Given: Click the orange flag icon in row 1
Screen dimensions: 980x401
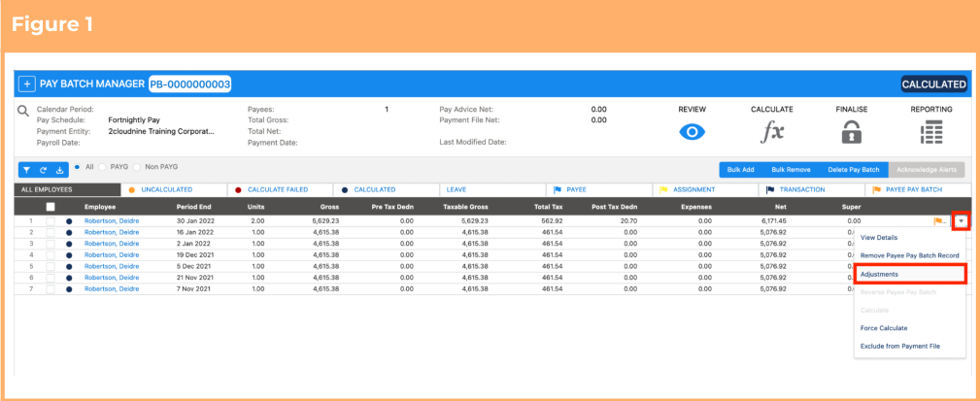Looking at the screenshot, I should click(939, 221).
